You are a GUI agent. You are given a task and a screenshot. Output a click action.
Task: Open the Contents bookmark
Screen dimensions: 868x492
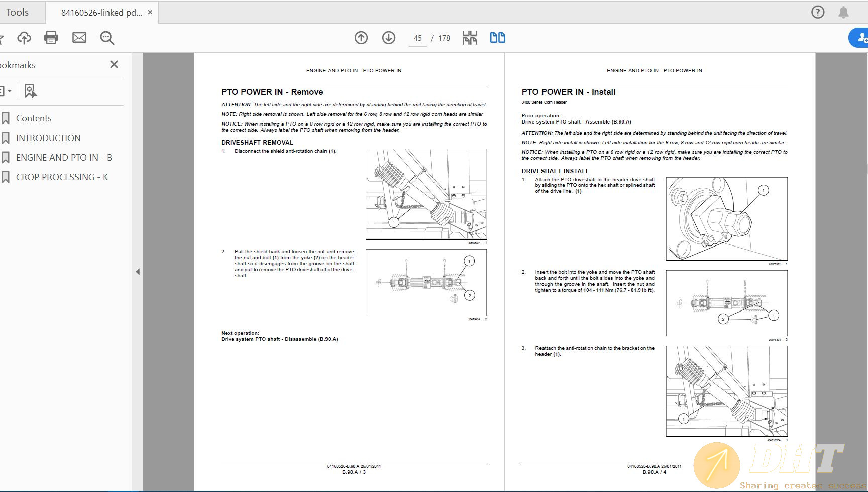tap(34, 118)
